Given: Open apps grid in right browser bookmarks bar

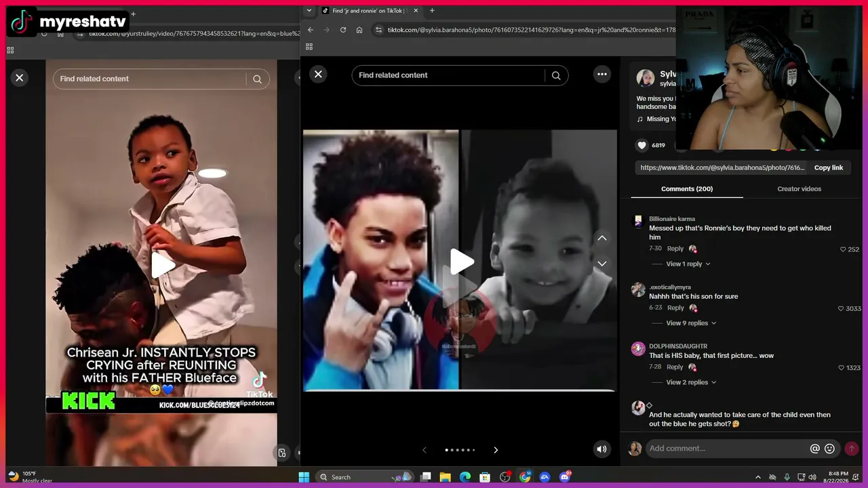Looking at the screenshot, I should click(x=309, y=47).
